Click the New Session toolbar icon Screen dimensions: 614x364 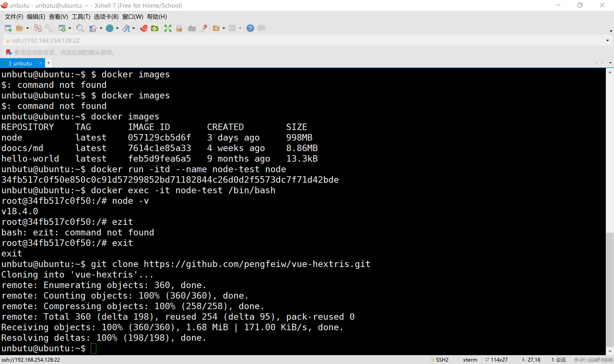[x=8, y=28]
